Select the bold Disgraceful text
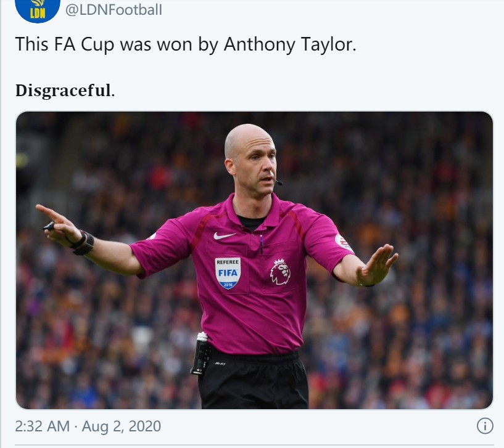This screenshot has height=448, width=504. click(65, 90)
